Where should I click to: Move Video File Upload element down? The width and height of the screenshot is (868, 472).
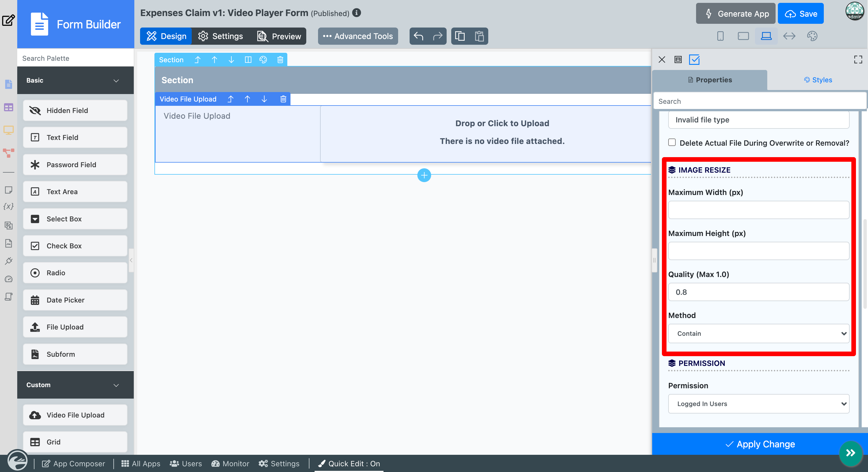tap(264, 99)
